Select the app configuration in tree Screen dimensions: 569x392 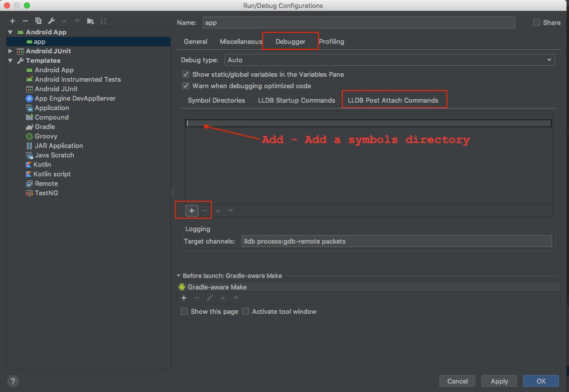click(x=89, y=42)
